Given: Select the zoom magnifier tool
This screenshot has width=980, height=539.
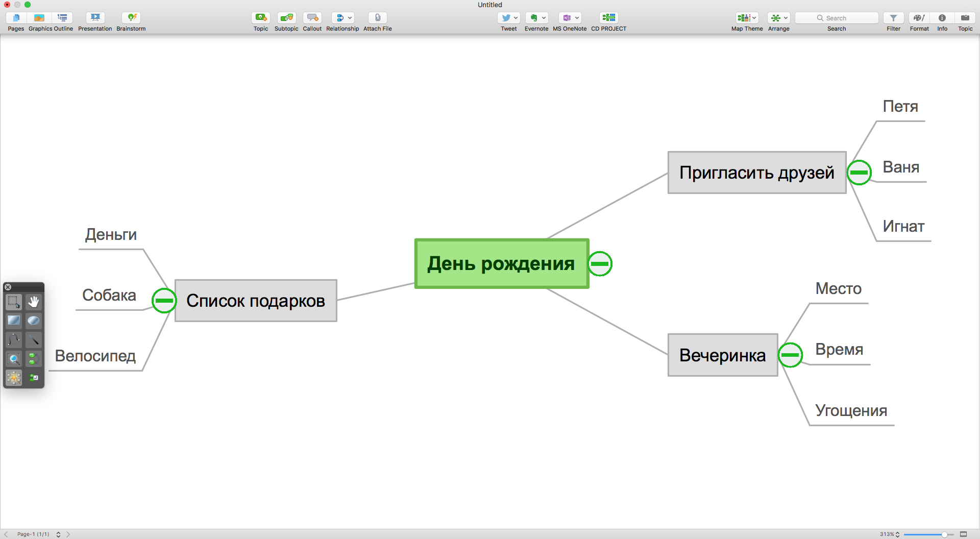Looking at the screenshot, I should 14,359.
